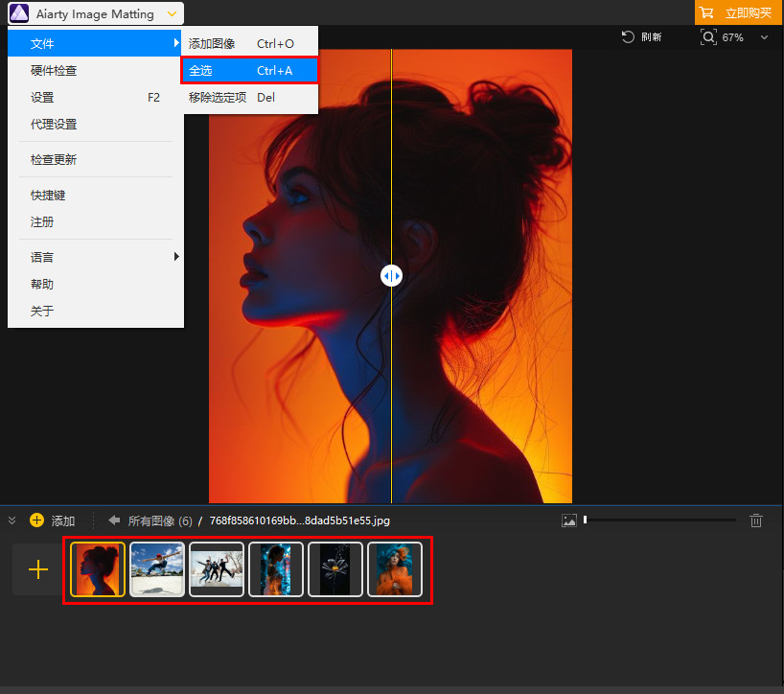Open the zoom percentage dropdown chevron

click(764, 37)
